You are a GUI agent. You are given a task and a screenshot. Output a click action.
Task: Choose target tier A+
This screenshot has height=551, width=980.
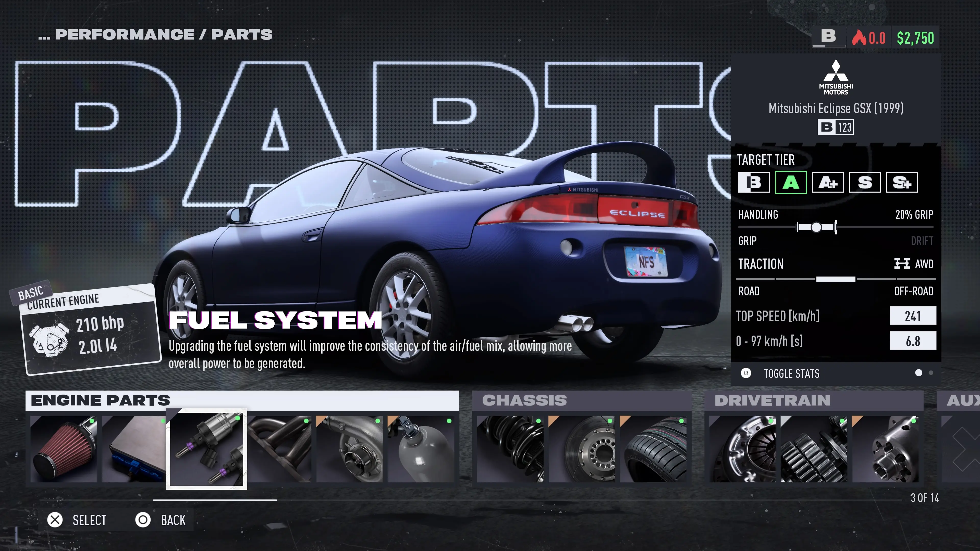tap(828, 183)
